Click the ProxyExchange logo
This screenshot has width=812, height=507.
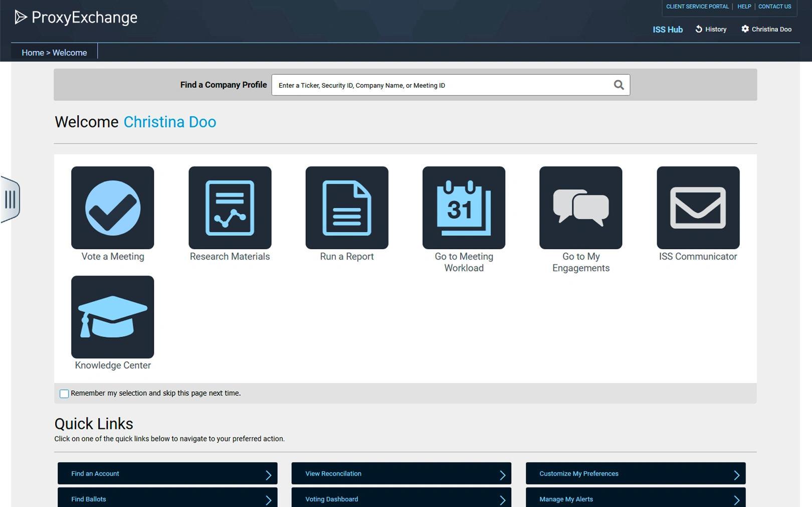pyautogui.click(x=76, y=18)
